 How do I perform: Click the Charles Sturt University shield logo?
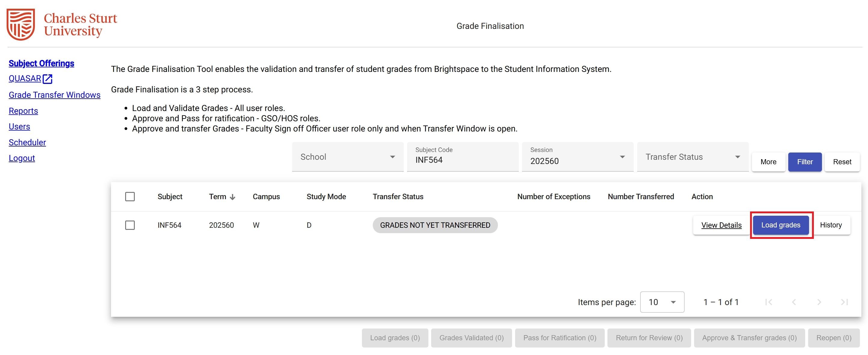tap(21, 24)
